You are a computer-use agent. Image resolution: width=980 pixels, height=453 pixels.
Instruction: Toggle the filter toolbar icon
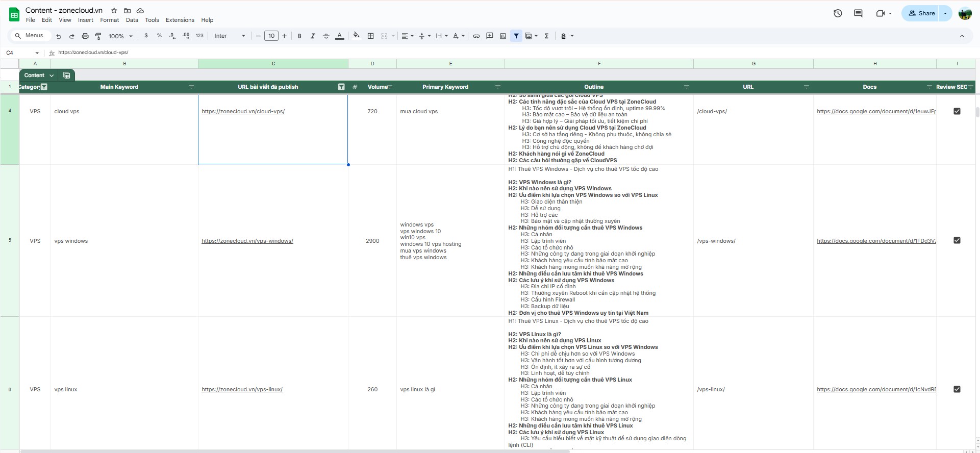(x=516, y=36)
